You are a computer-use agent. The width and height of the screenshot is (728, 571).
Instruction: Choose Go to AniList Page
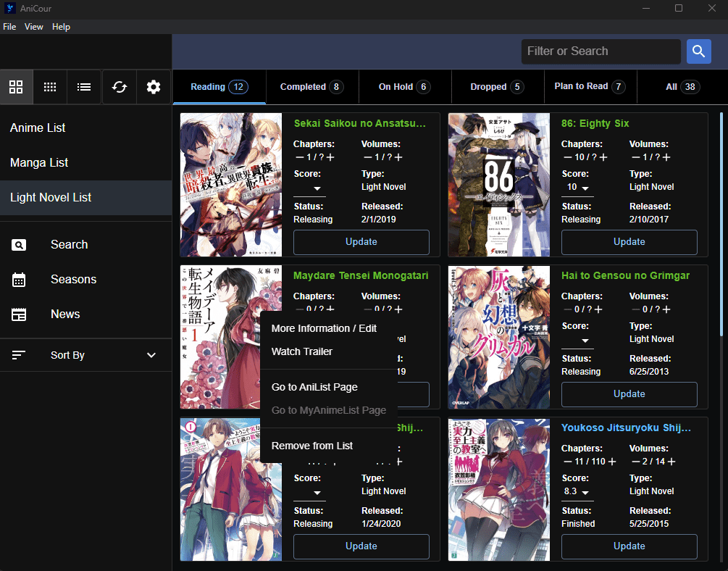pos(329,387)
